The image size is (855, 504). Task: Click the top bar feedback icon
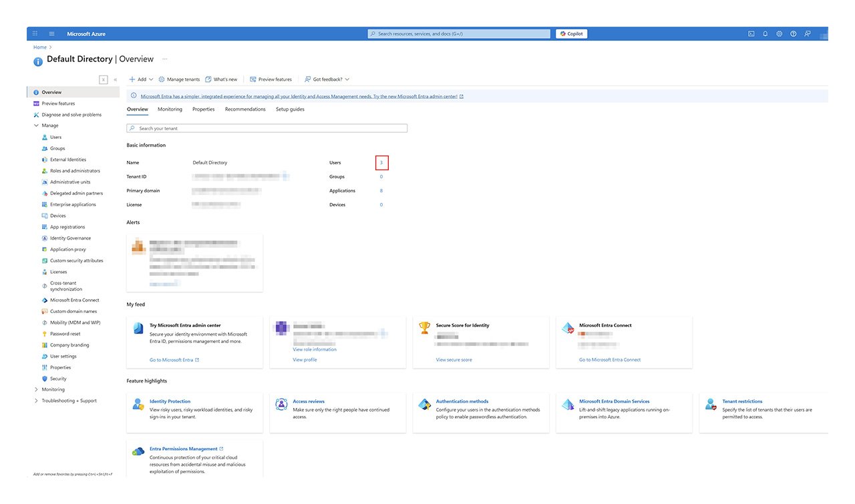(808, 33)
